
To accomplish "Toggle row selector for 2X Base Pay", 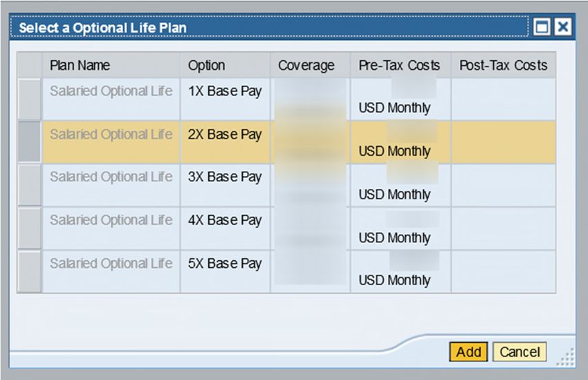I will click(x=29, y=142).
